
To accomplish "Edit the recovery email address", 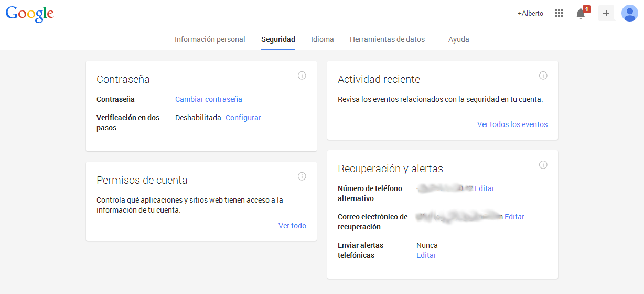I will [514, 217].
